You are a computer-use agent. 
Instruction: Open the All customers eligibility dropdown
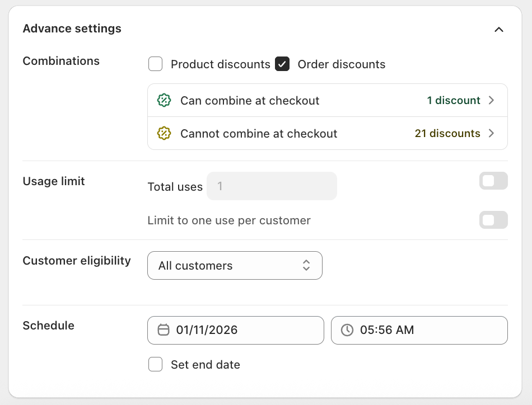pos(235,265)
